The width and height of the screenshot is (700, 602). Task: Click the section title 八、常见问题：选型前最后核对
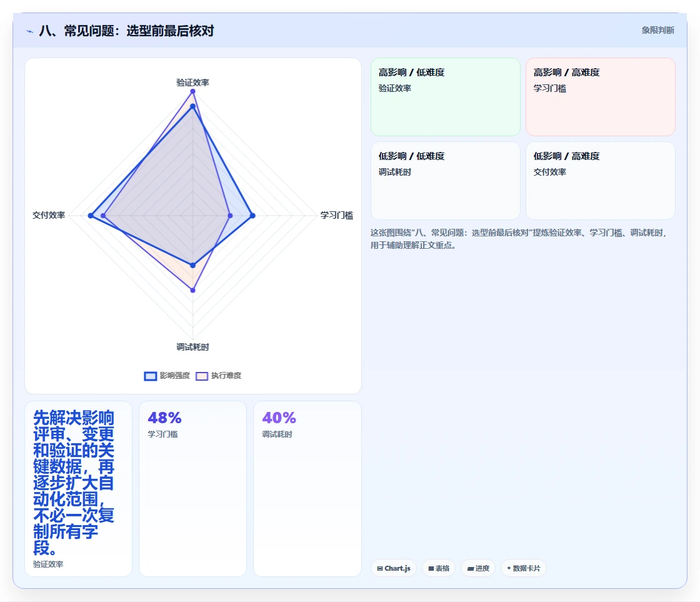tap(126, 31)
